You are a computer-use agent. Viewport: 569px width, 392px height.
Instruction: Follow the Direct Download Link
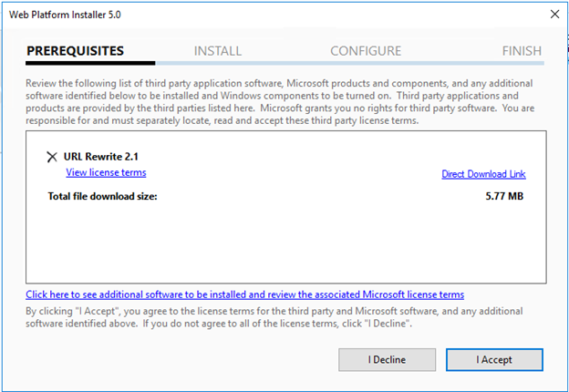[x=483, y=174]
